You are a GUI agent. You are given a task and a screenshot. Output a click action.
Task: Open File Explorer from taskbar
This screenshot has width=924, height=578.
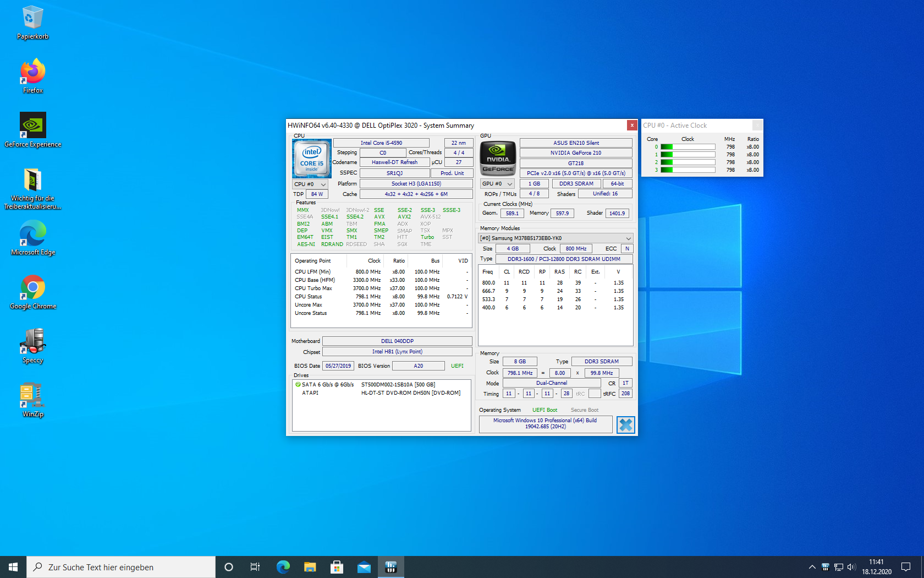pos(310,567)
